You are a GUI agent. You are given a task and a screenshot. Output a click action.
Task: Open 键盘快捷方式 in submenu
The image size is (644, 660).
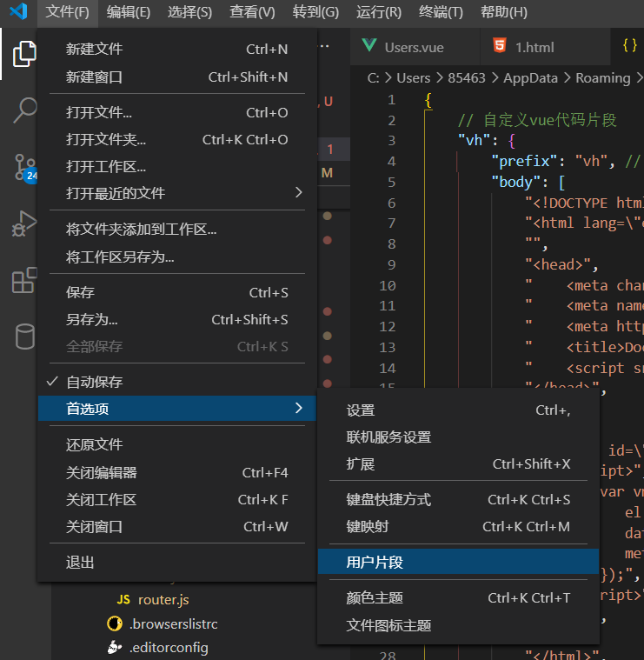[x=458, y=500]
